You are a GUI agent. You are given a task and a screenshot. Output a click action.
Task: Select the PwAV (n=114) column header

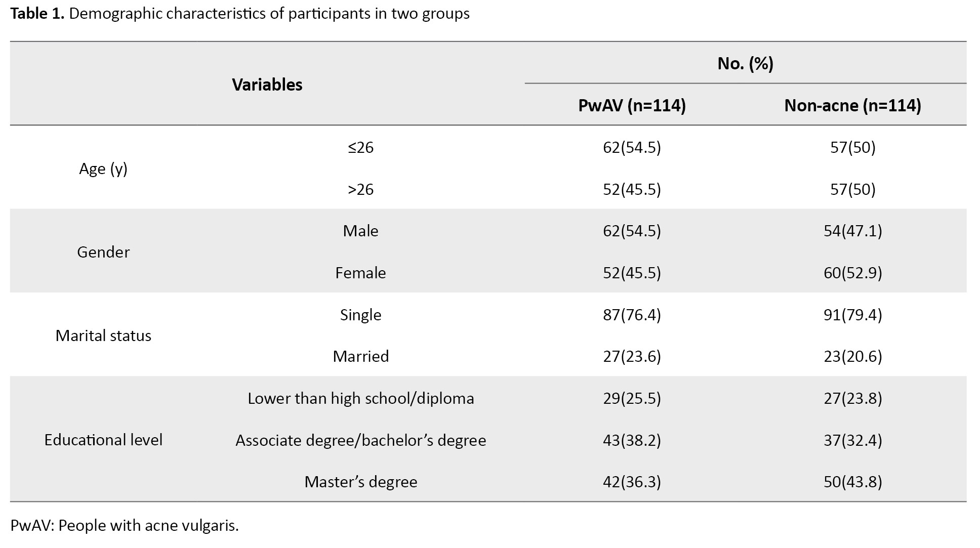[x=632, y=105]
